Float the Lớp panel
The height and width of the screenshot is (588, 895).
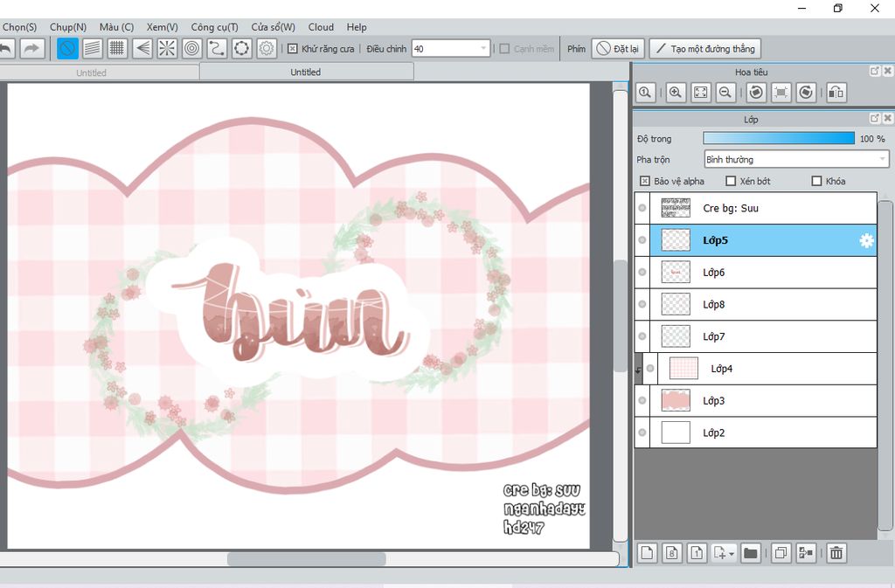click(x=874, y=118)
